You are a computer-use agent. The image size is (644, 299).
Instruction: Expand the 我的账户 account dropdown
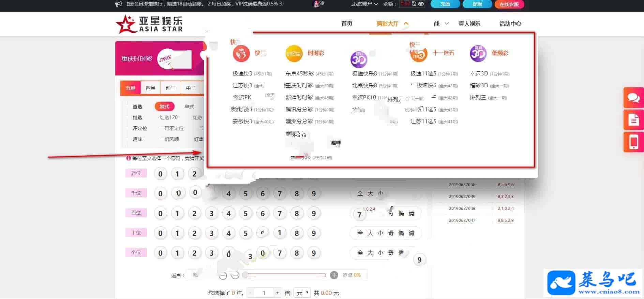pos(365,4)
